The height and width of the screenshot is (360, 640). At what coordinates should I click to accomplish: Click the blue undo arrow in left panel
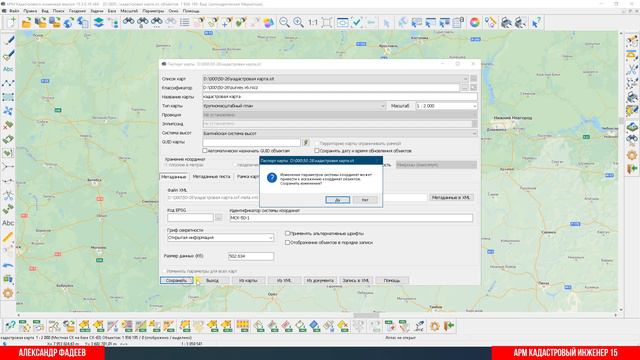tap(8, 265)
